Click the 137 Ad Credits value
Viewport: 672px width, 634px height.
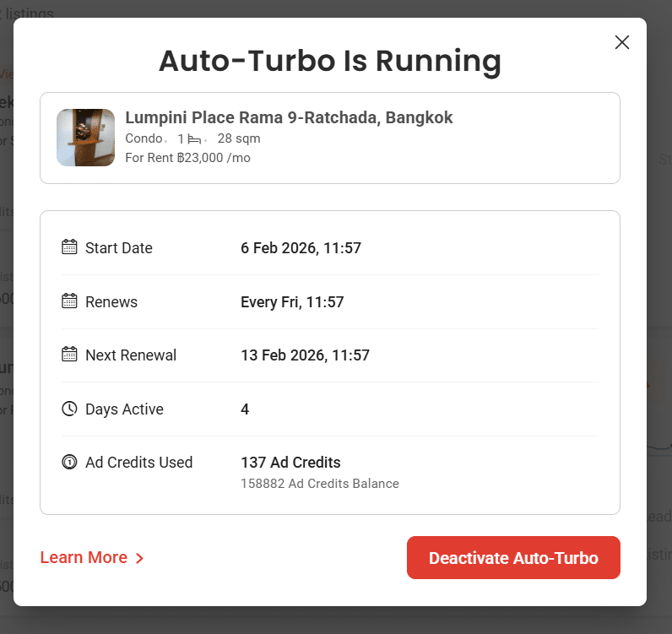click(290, 463)
